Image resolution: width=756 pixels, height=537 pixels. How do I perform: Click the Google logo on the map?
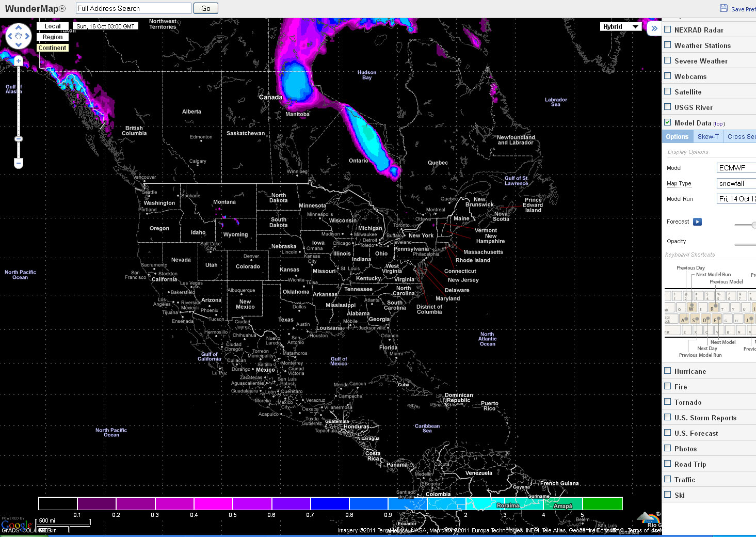point(17,526)
